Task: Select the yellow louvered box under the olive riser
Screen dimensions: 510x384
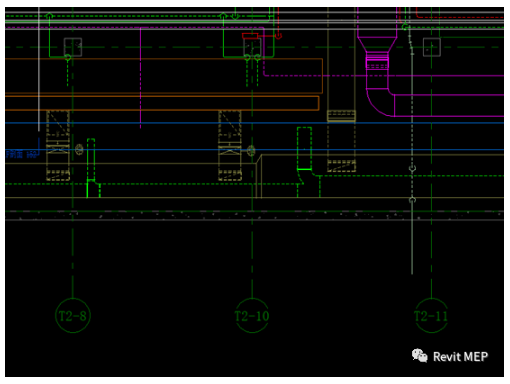Action: click(341, 116)
